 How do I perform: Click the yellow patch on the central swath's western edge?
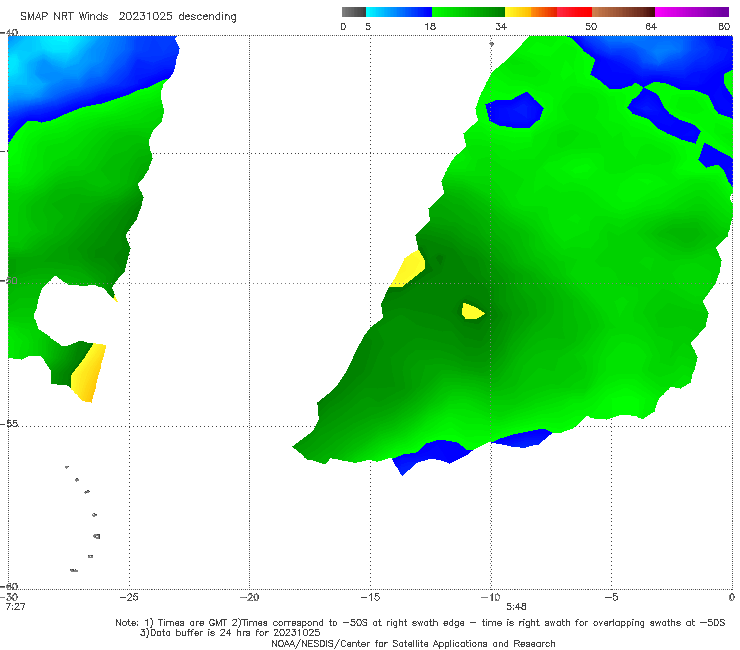tap(407, 269)
